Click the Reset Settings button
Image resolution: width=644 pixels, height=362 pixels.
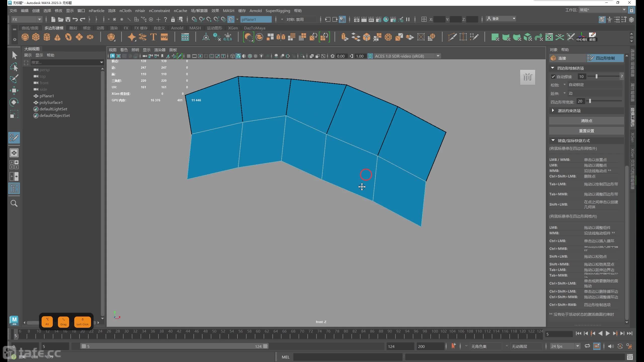click(x=586, y=131)
